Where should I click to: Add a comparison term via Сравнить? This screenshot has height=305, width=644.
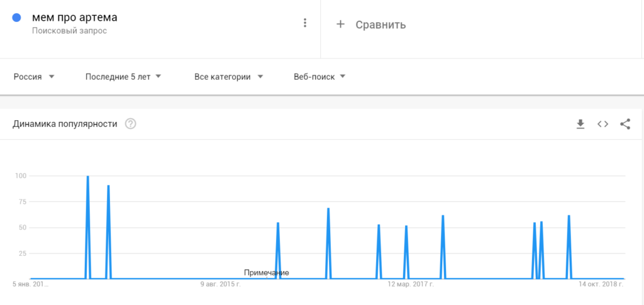point(380,25)
